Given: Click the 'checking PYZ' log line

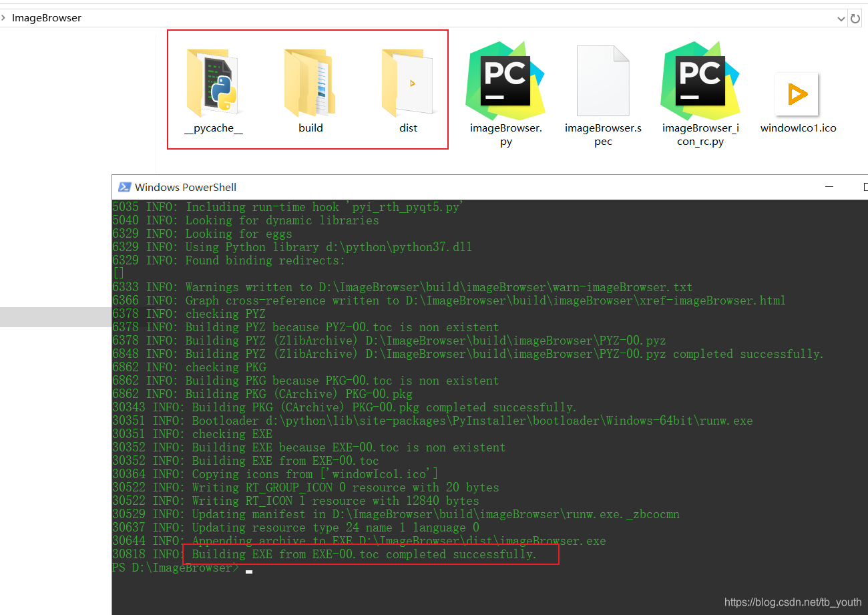Looking at the screenshot, I should click(x=189, y=314).
